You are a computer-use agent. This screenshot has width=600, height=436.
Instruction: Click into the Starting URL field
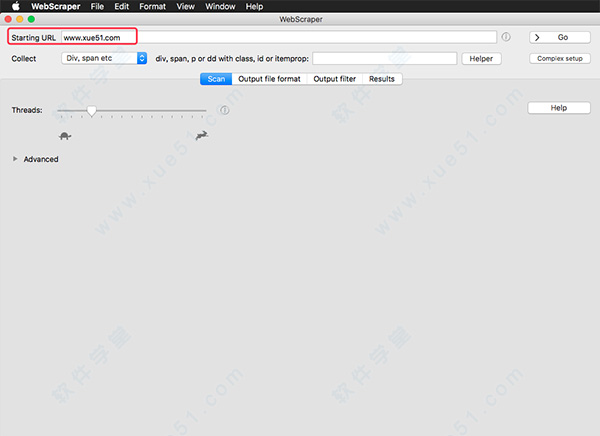279,37
